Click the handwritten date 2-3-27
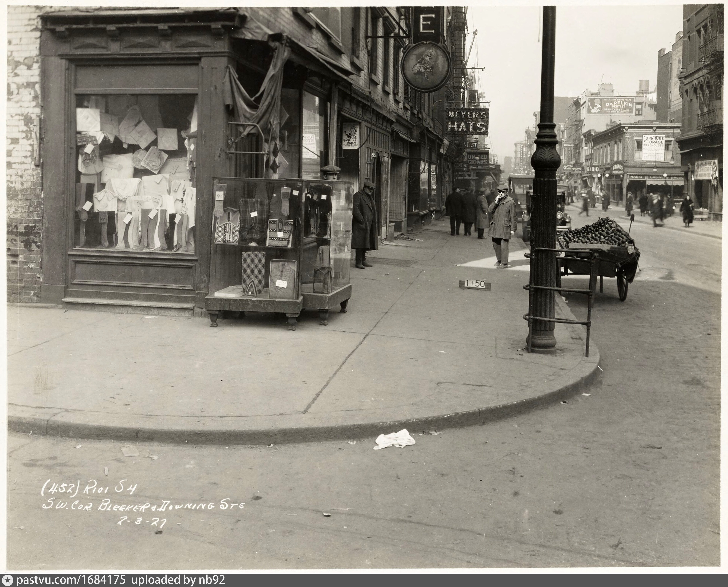This screenshot has width=728, height=587. 142,522
